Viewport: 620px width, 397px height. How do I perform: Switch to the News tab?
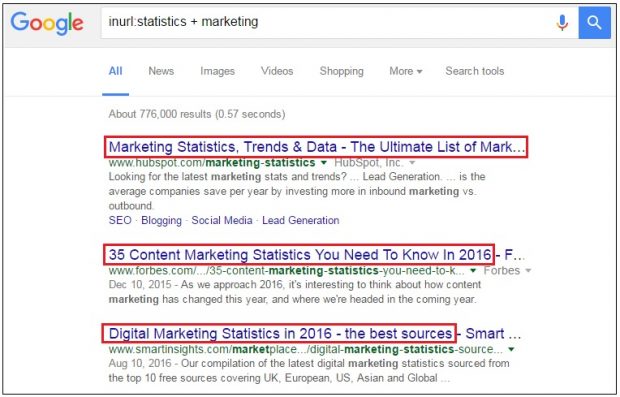click(x=161, y=71)
